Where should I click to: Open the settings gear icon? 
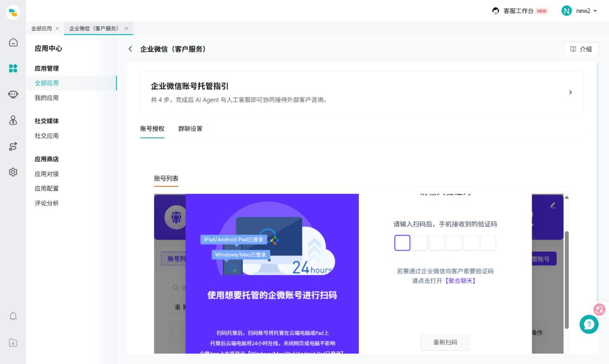coord(13,172)
